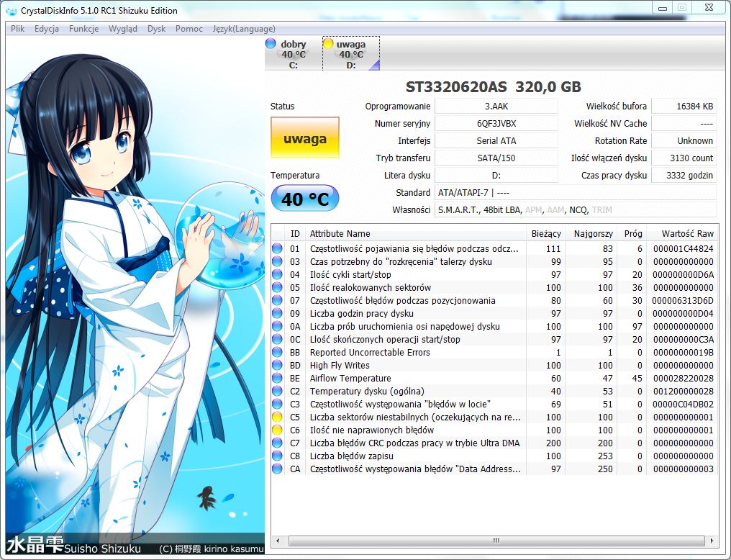
Task: Select the Liczba błędów zapisu row
Action: [494, 456]
